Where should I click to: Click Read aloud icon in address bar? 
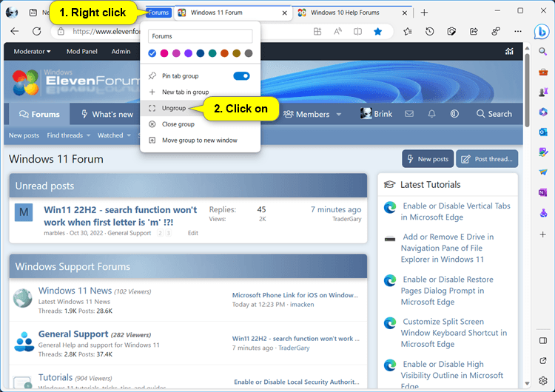coord(337,32)
